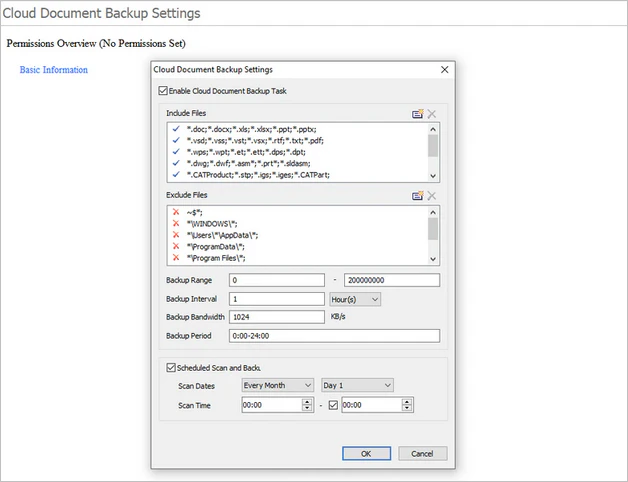The height and width of the screenshot is (482, 628).
Task: Click the delete icon for Include Files
Action: click(431, 114)
